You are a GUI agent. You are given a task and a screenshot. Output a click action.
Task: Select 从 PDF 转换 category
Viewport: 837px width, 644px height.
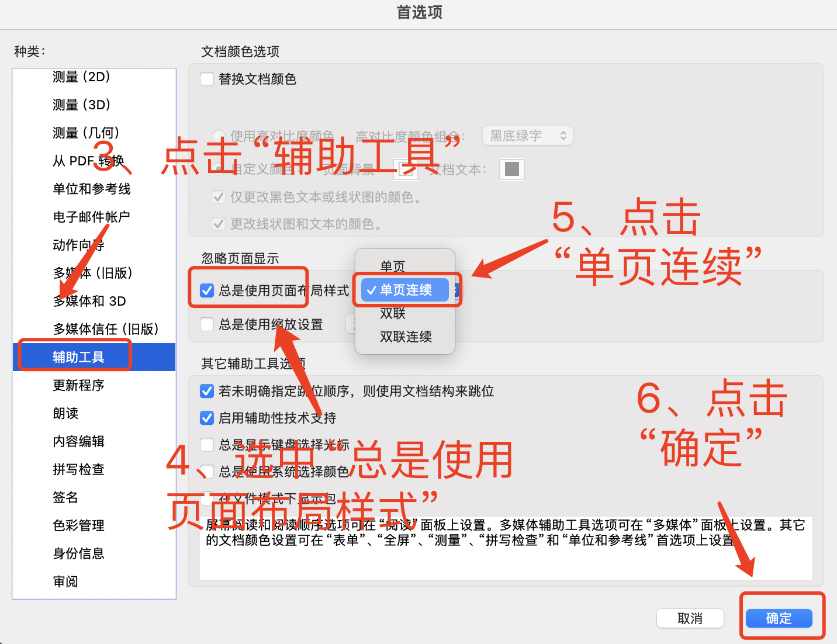tap(94, 161)
